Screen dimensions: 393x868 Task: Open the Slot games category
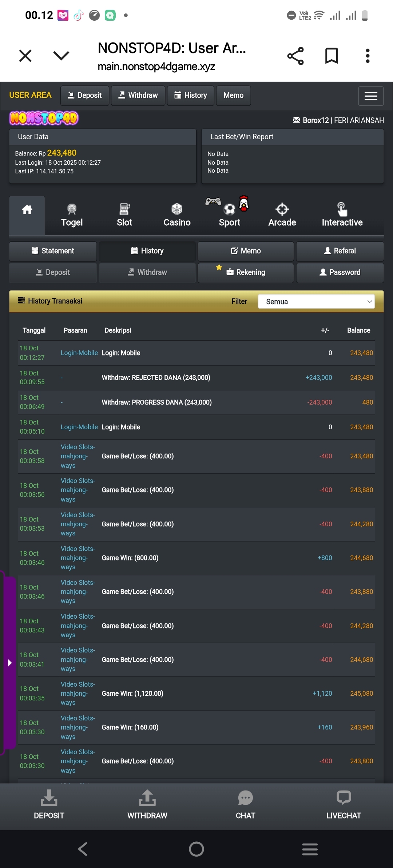pos(124,215)
